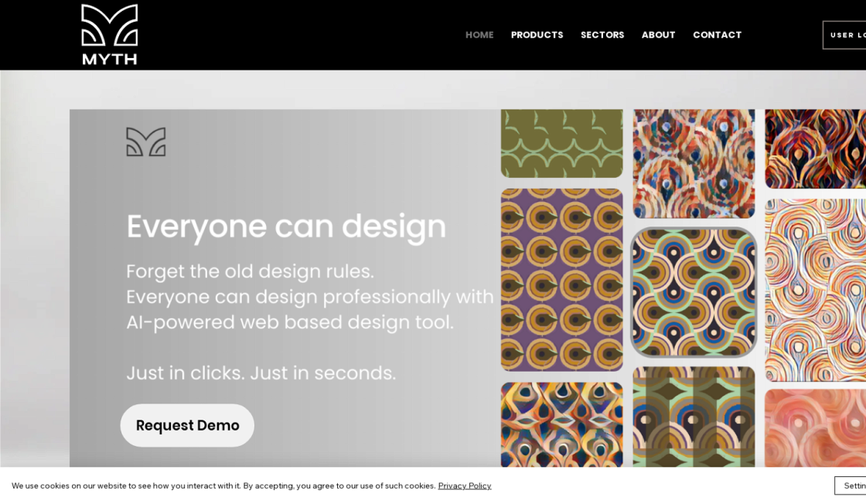Choose the highlighted teal and brown scallop pattern

coord(694,292)
